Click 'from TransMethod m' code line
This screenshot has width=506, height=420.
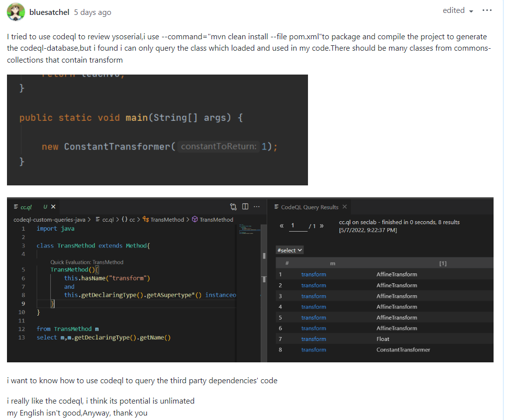[x=68, y=329]
